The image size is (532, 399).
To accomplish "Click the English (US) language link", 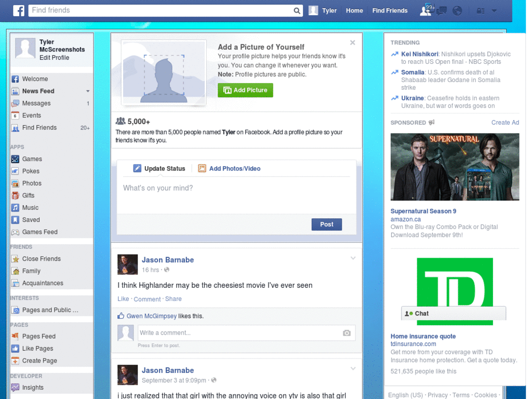I will (x=405, y=395).
